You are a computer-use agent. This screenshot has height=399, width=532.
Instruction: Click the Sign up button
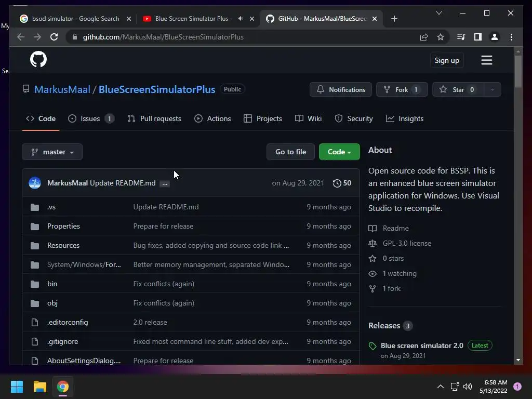[447, 60]
